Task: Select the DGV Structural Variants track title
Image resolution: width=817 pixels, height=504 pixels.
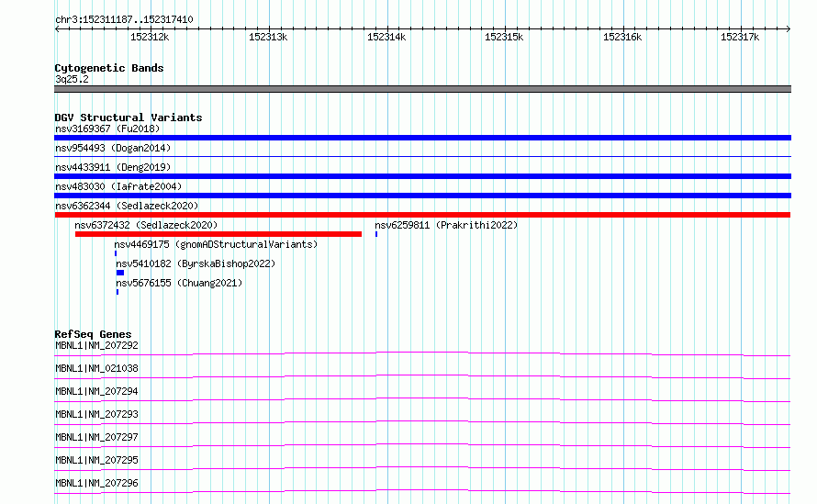Action: click(129, 118)
